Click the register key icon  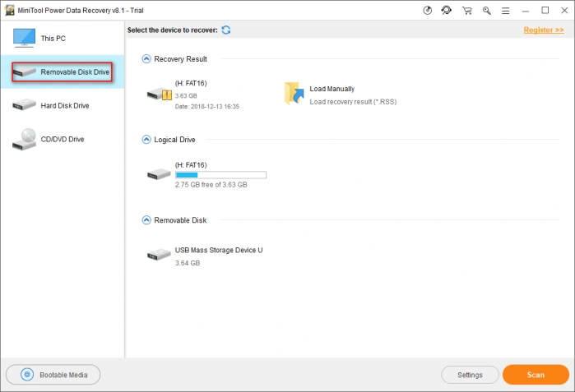coord(487,10)
